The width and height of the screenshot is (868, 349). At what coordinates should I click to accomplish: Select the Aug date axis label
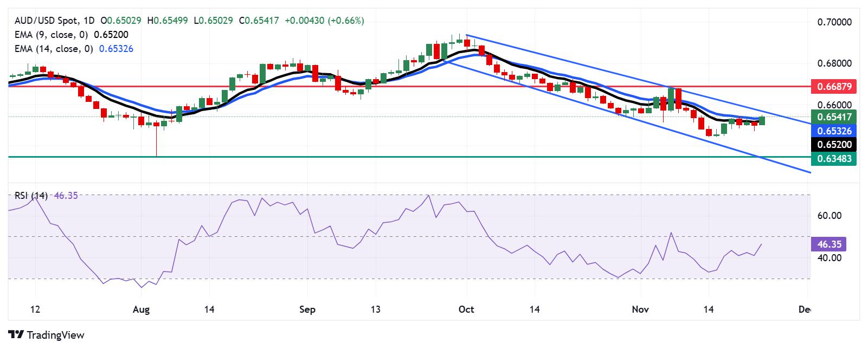[x=141, y=309]
